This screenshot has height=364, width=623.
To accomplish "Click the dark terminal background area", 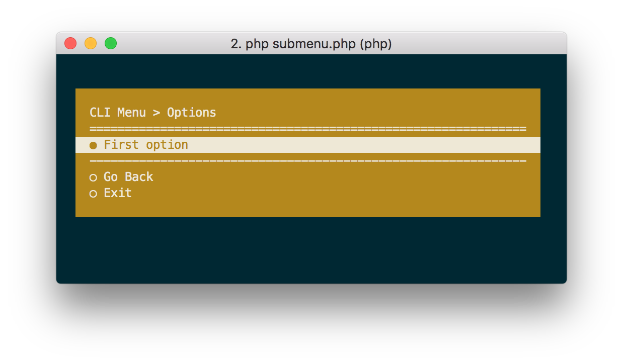I will 312,251.
